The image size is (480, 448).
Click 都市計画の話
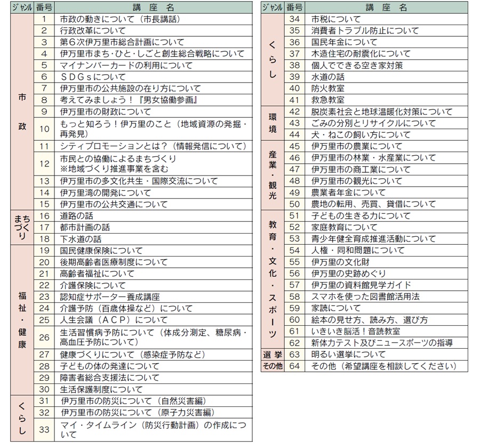tap(85, 228)
